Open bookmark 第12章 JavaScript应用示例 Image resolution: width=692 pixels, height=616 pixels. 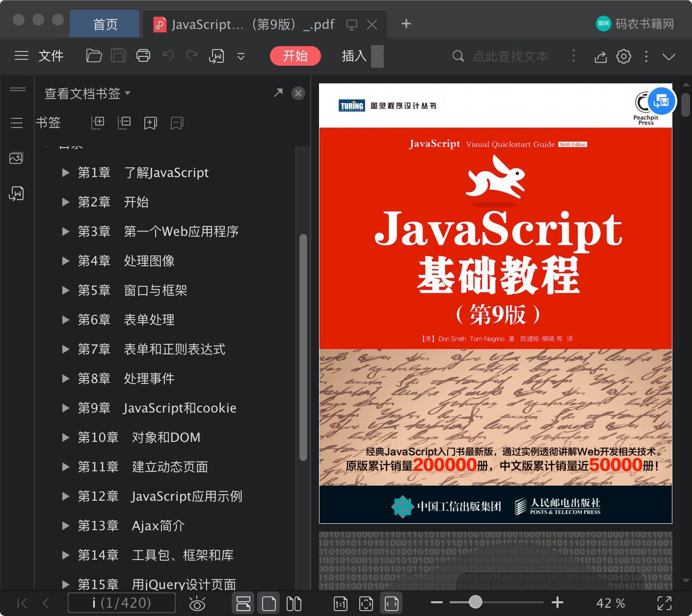pos(160,496)
